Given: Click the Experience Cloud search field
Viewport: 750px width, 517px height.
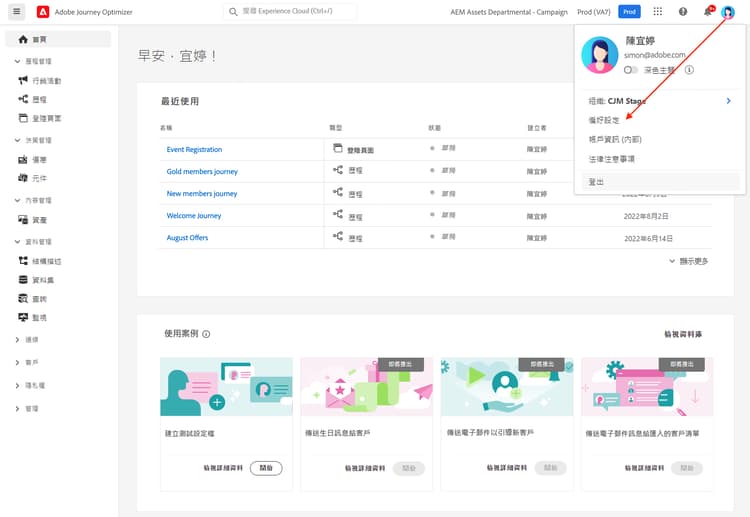Looking at the screenshot, I should tap(290, 11).
